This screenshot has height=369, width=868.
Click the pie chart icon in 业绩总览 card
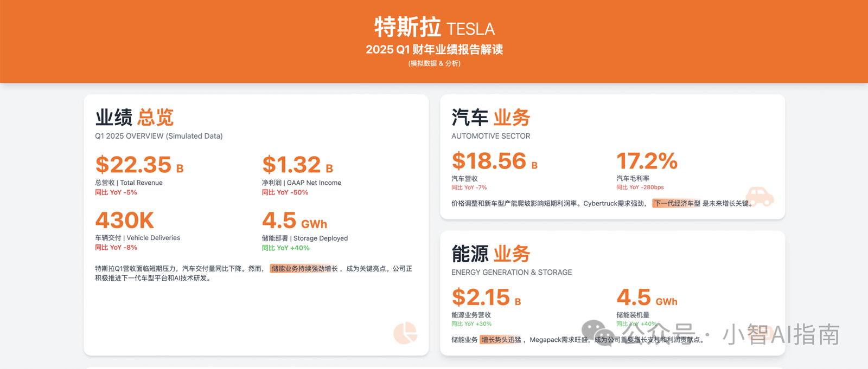tap(405, 333)
